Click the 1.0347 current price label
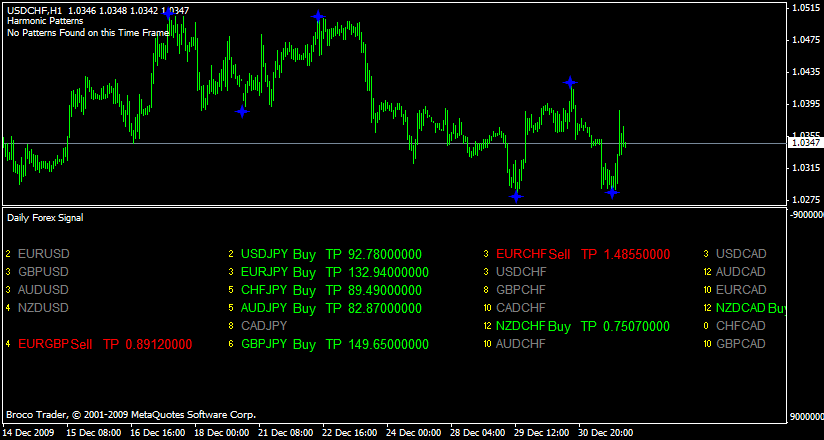Screen dimensions: 824x440 [x=805, y=143]
